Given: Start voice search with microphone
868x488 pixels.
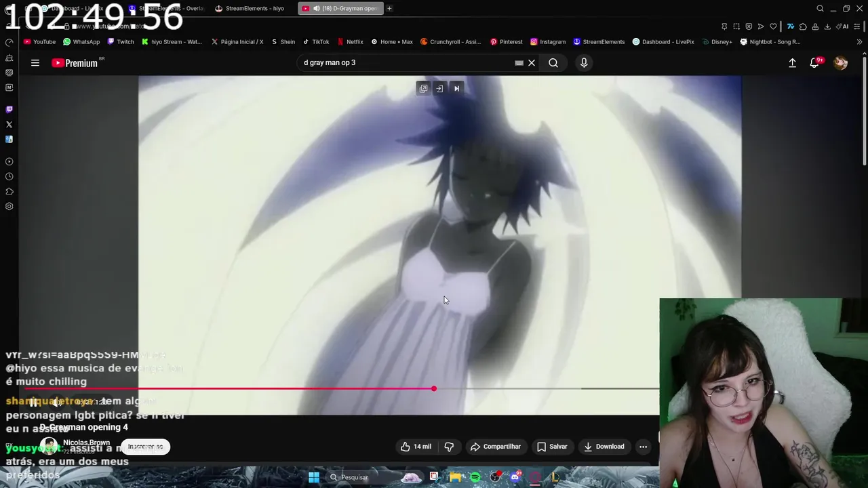Looking at the screenshot, I should (584, 63).
